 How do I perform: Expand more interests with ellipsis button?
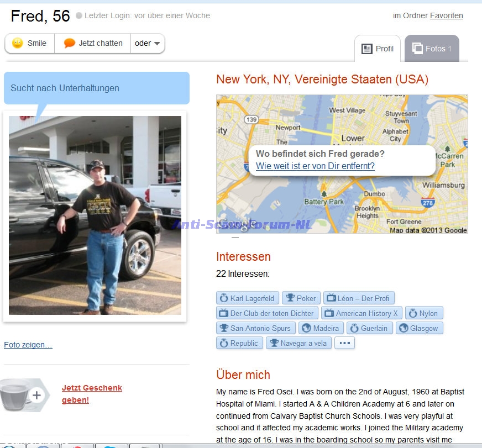point(344,343)
